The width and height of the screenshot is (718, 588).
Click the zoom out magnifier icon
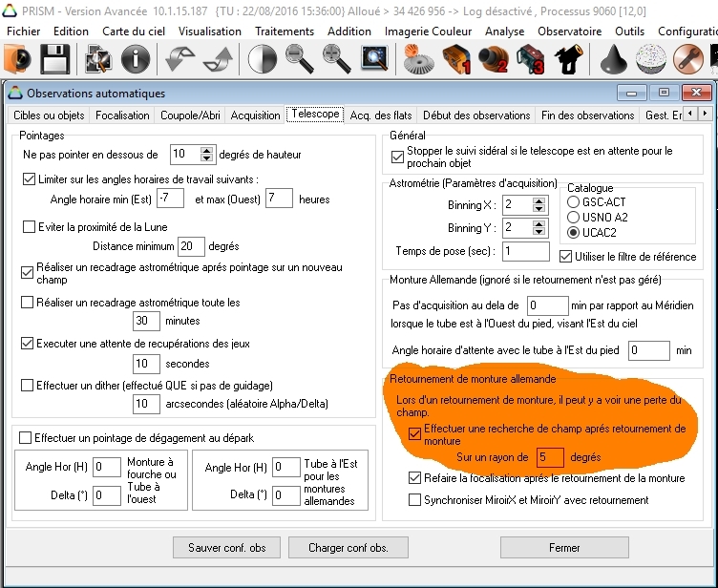click(x=299, y=59)
